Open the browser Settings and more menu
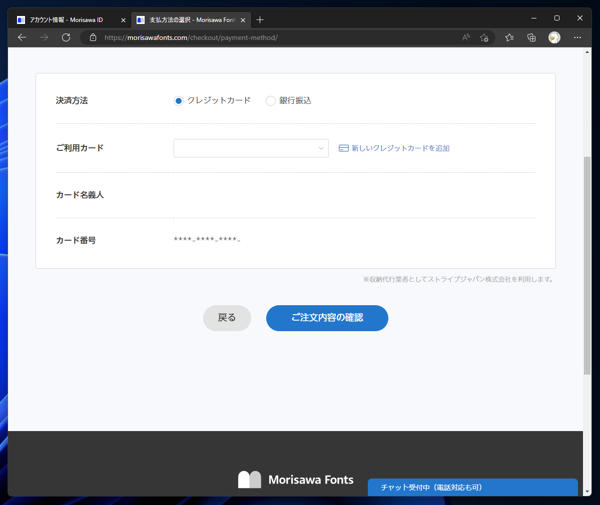Image resolution: width=600 pixels, height=505 pixels. (577, 37)
